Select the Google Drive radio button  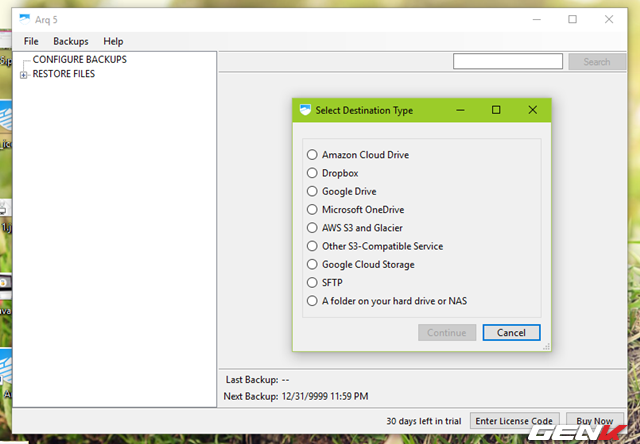[x=313, y=191]
